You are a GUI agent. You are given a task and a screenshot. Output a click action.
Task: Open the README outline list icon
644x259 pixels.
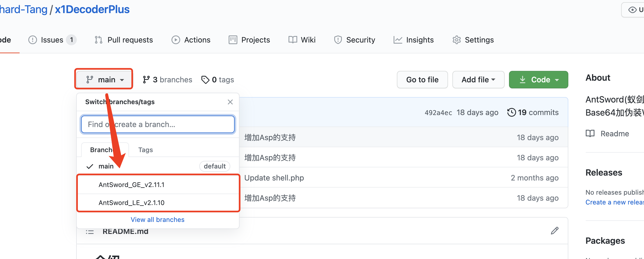coord(90,232)
